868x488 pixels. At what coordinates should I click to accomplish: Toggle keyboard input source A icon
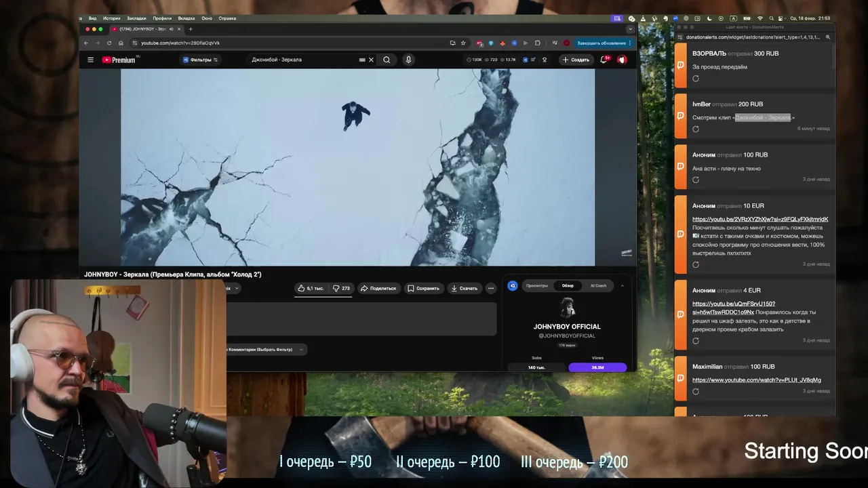point(733,18)
